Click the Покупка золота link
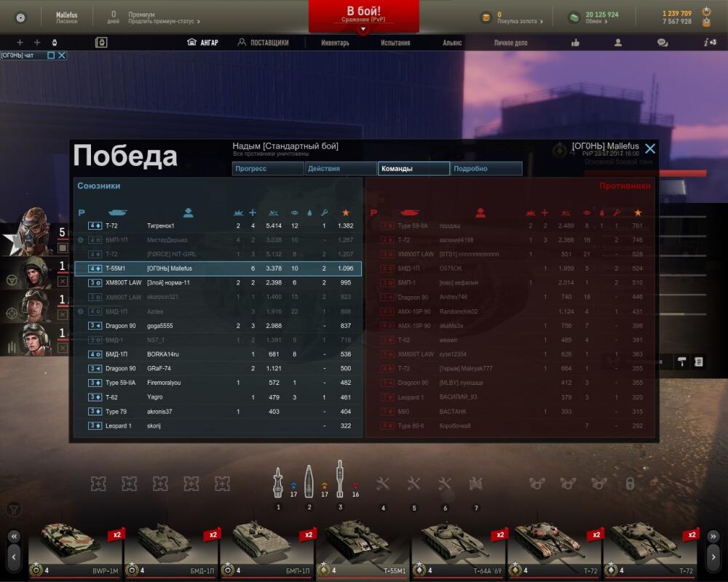Viewport: 728px width, 582px height. (520, 21)
